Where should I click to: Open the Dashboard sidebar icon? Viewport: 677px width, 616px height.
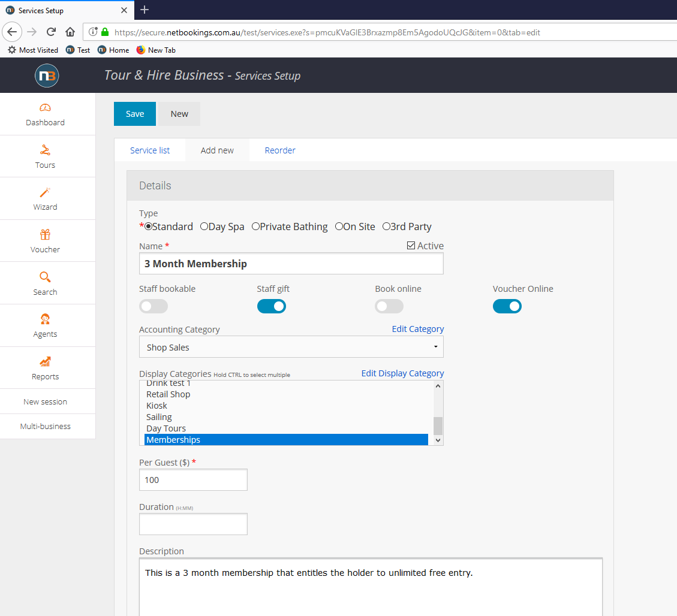[x=46, y=107]
